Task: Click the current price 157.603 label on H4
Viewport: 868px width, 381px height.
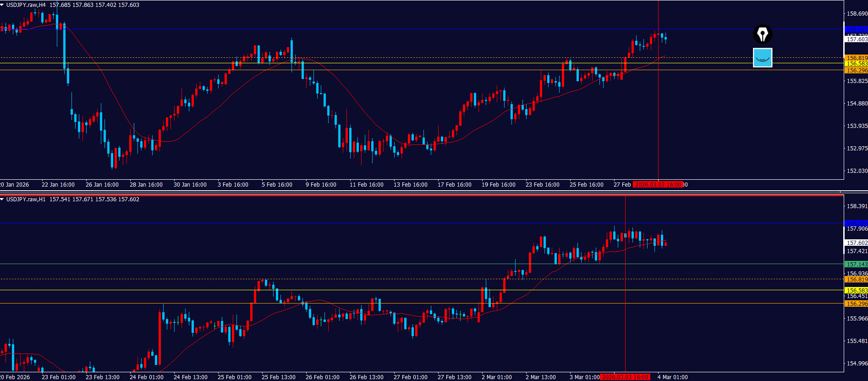Action: pos(856,39)
